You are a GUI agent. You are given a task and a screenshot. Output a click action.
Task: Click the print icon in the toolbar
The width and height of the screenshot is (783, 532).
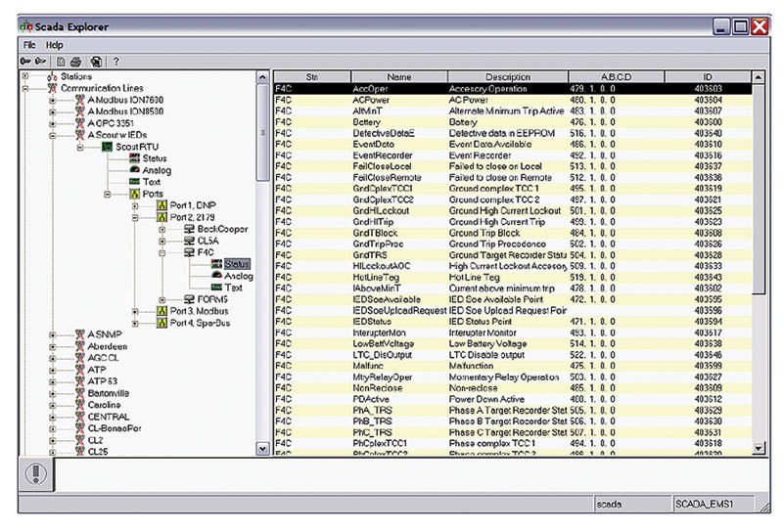click(74, 61)
